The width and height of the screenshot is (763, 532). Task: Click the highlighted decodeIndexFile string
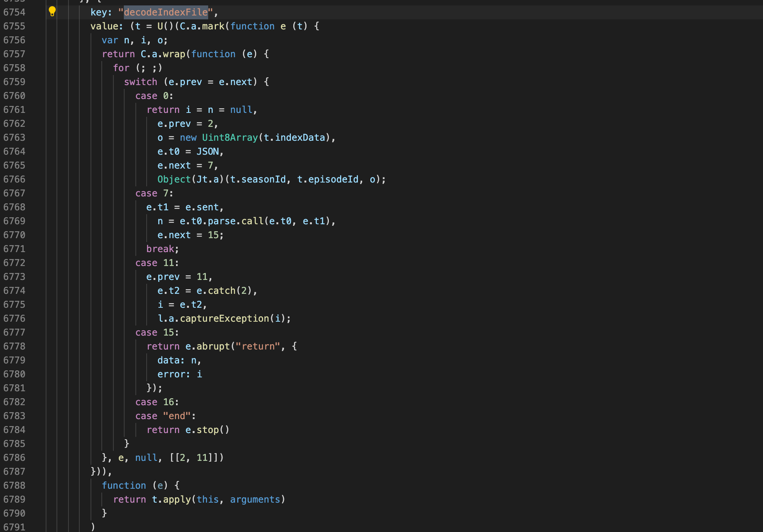(166, 12)
